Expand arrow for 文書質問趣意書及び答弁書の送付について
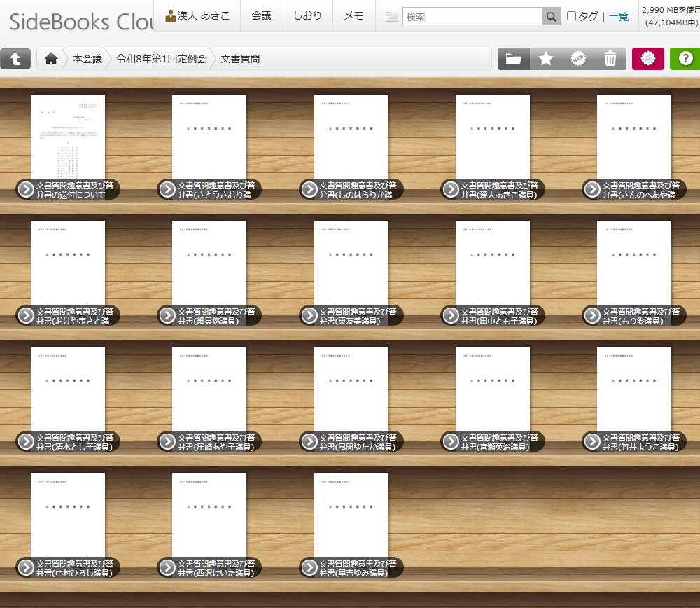Image resolution: width=700 pixels, height=608 pixels. click(26, 189)
